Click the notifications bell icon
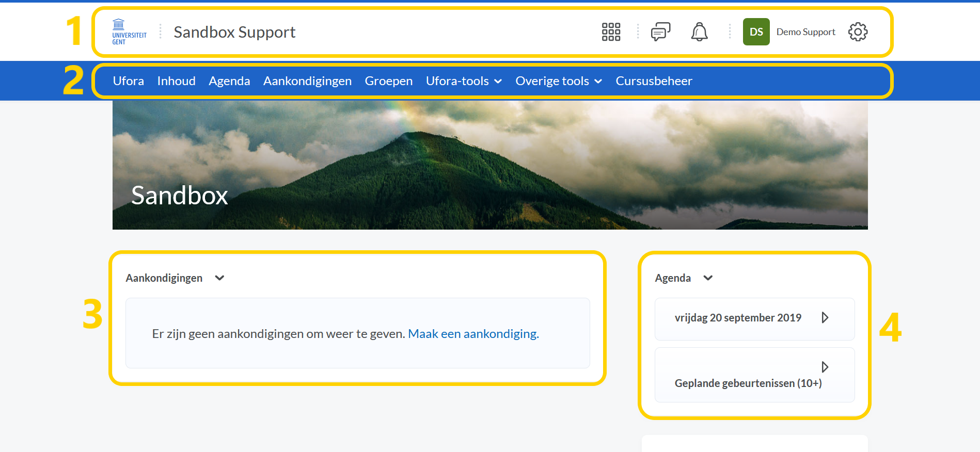 [699, 32]
